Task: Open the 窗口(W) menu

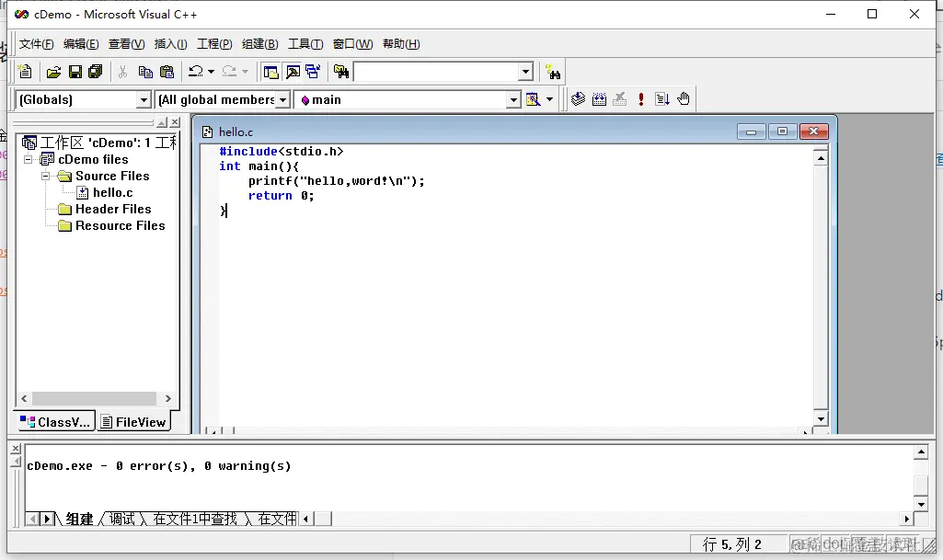Action: (x=352, y=44)
